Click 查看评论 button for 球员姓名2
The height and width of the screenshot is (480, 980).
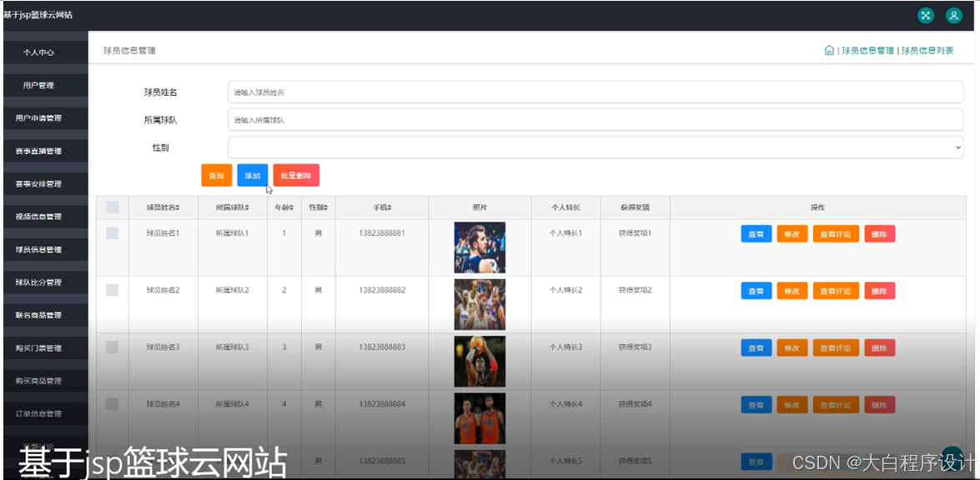(836, 291)
